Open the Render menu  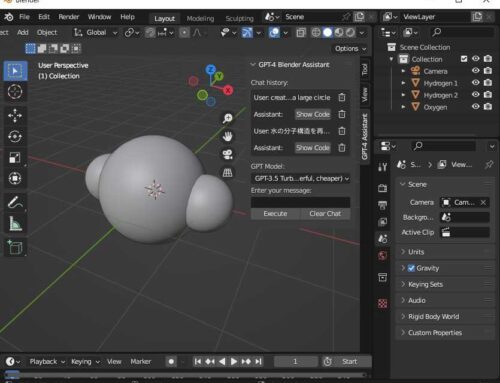click(x=69, y=17)
